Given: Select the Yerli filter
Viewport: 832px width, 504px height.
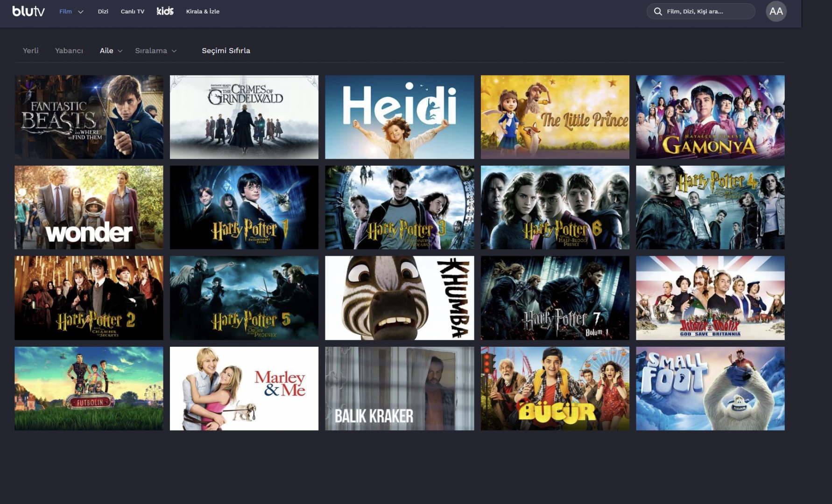Looking at the screenshot, I should pos(30,50).
